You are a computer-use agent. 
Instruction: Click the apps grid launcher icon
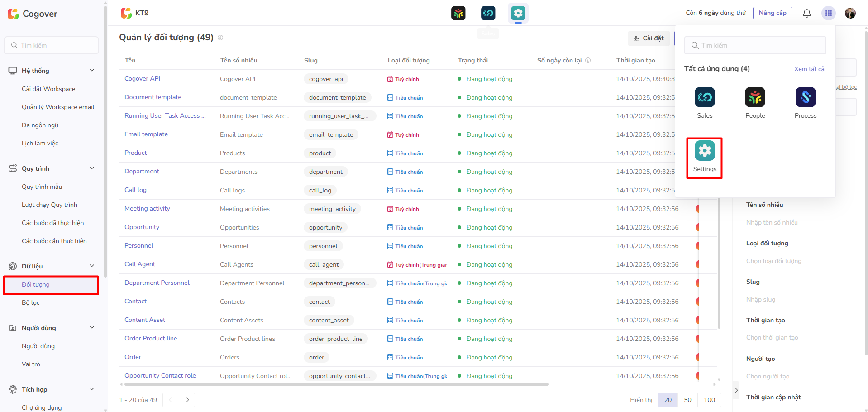(x=828, y=13)
